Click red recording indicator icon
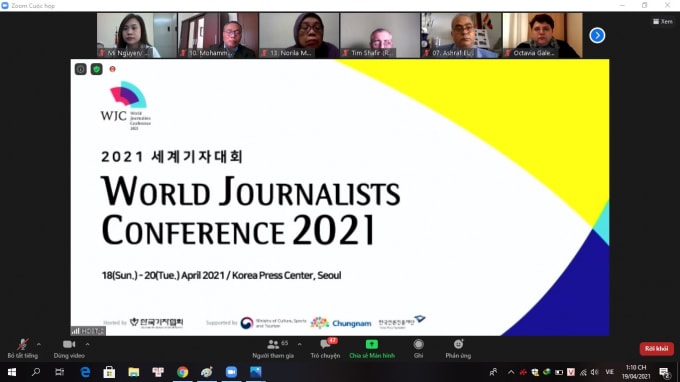 [112, 69]
